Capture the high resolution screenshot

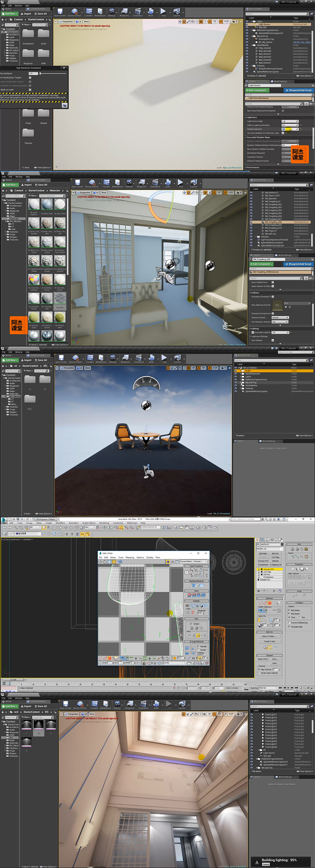[64, 105]
